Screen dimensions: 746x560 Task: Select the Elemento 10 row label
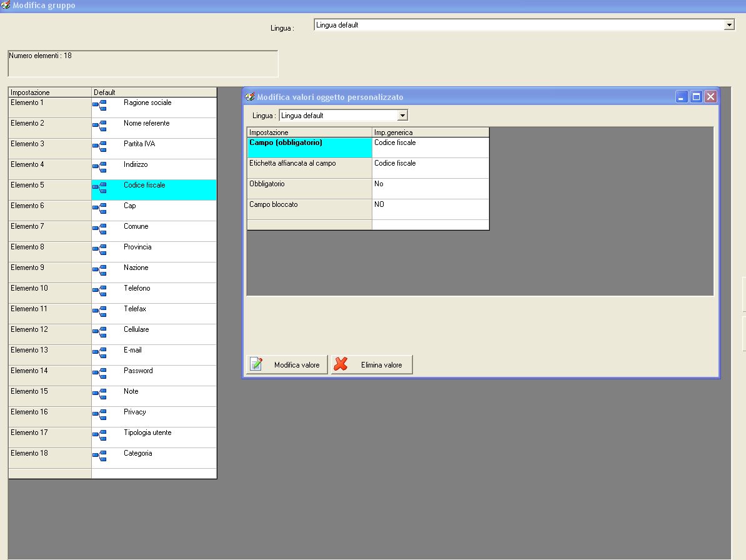tap(50, 293)
